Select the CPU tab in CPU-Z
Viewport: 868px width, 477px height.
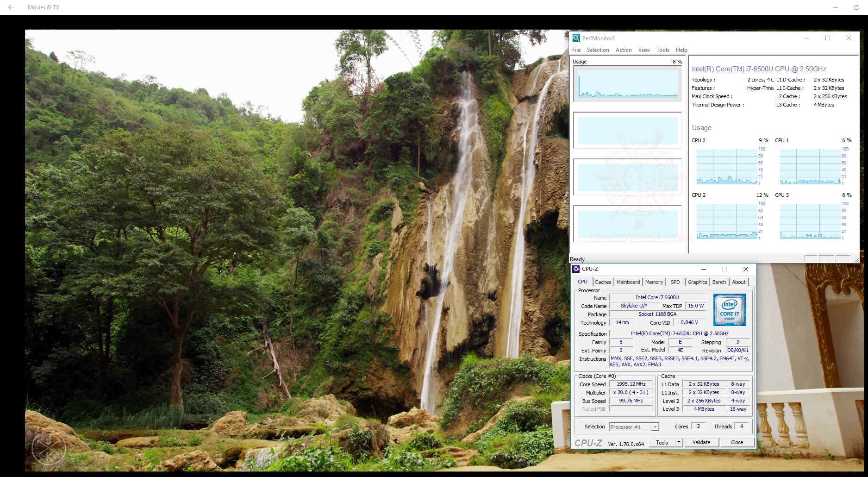pos(582,282)
